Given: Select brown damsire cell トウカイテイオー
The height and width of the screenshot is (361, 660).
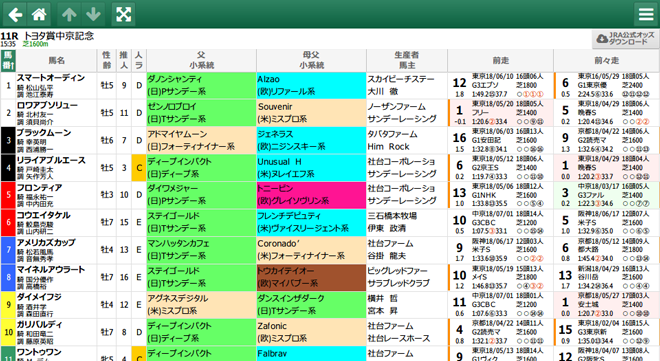Looking at the screenshot, I should [311, 277].
